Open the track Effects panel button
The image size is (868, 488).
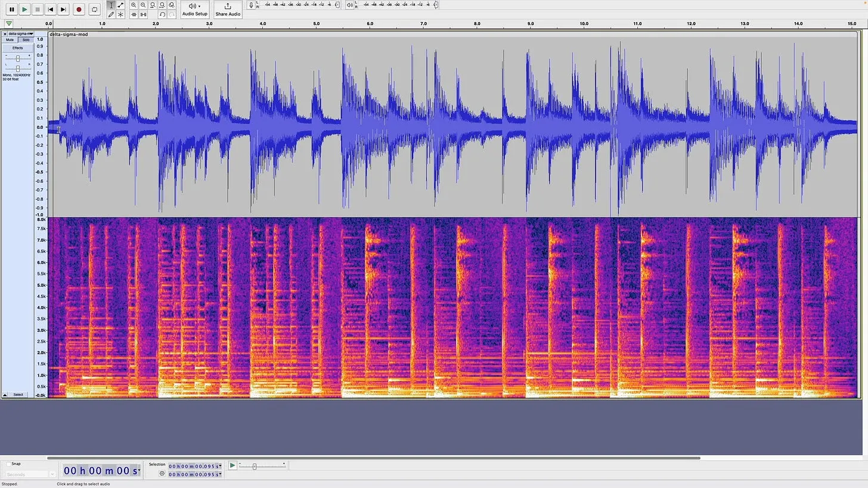(17, 48)
